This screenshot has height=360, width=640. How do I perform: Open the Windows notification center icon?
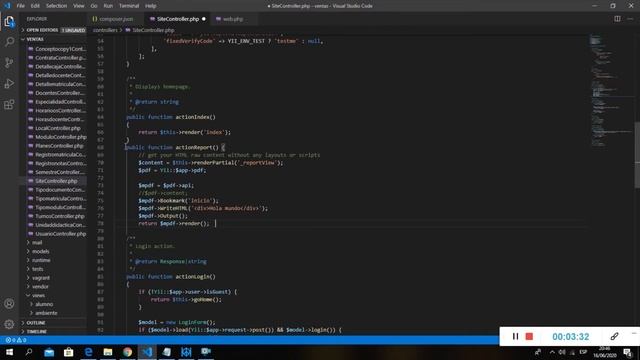click(628, 352)
